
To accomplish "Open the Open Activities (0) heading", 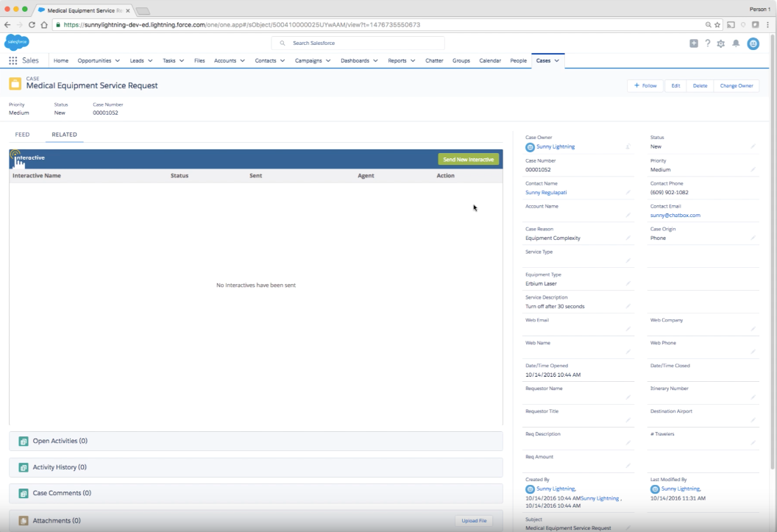I will pyautogui.click(x=60, y=441).
